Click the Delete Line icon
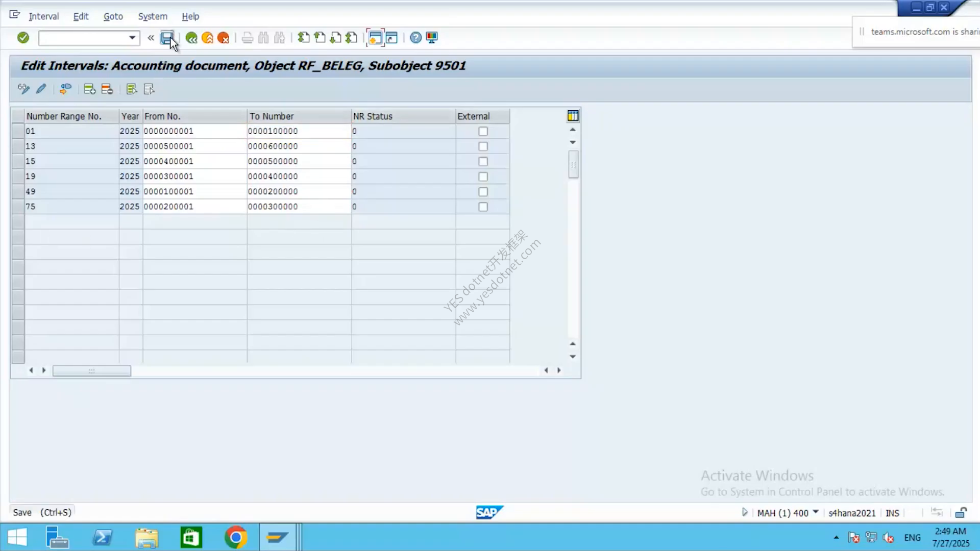 [x=107, y=89]
